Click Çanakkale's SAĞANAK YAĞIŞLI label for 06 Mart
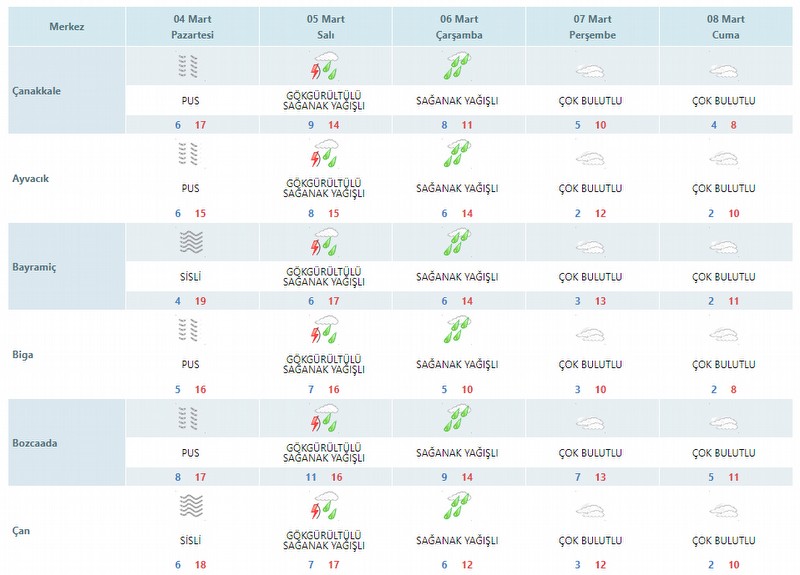Screen dimensions: 800x575 click(x=457, y=101)
